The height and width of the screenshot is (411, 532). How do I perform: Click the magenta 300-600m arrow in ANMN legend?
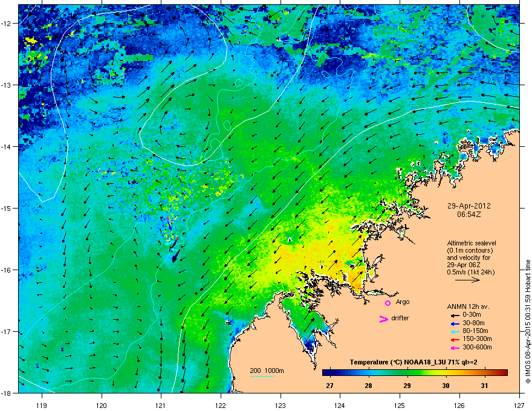pos(455,348)
